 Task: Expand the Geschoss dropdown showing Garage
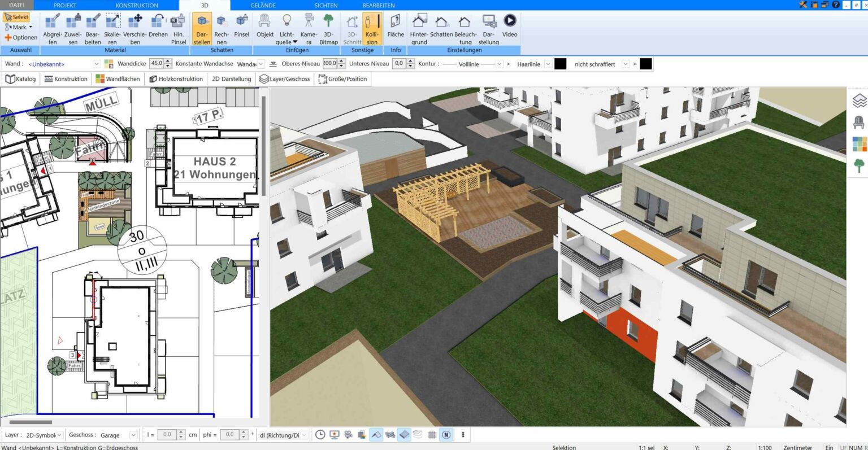(x=133, y=434)
